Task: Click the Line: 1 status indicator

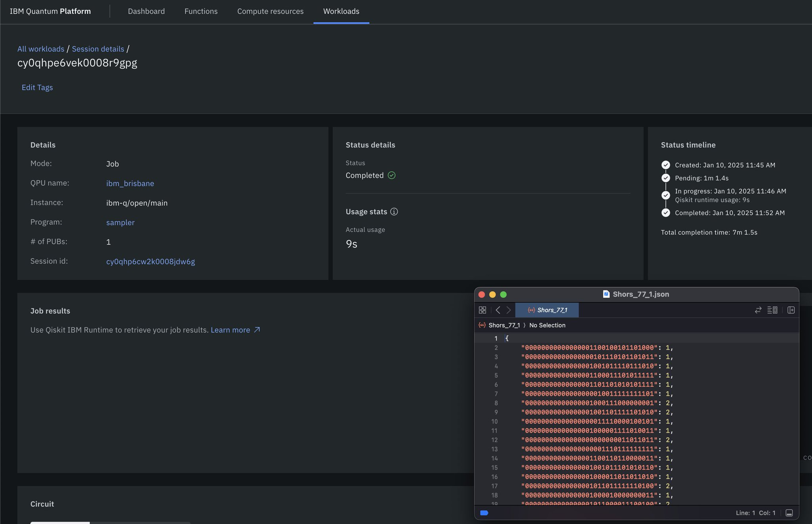Action: (x=745, y=513)
